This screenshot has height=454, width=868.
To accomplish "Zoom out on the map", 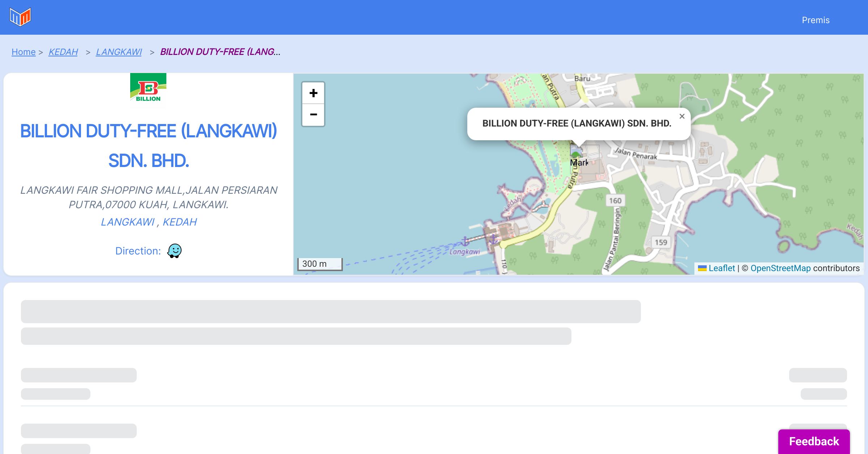I will pos(313,115).
